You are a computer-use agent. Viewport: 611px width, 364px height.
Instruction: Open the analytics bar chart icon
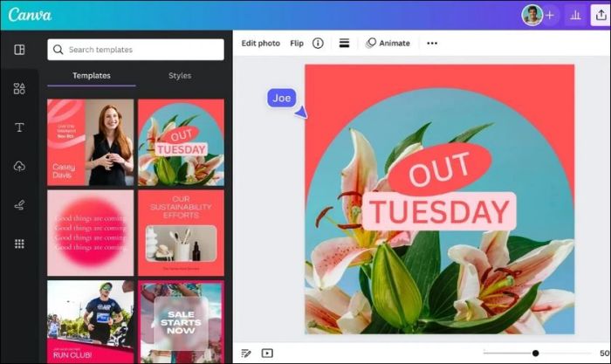(x=575, y=15)
